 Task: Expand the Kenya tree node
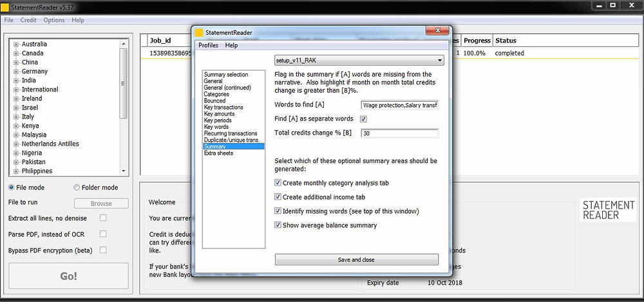(16, 126)
